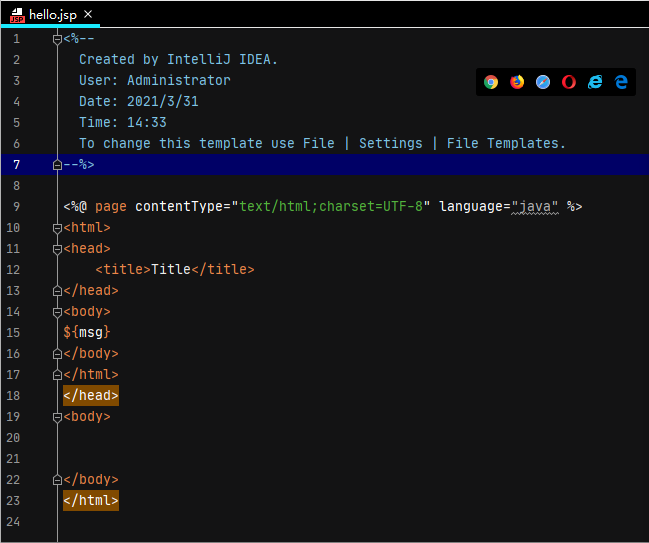Viewport: 649px width, 543px height.
Task: Collapse fold marker at </body> line 22
Action: point(58,480)
